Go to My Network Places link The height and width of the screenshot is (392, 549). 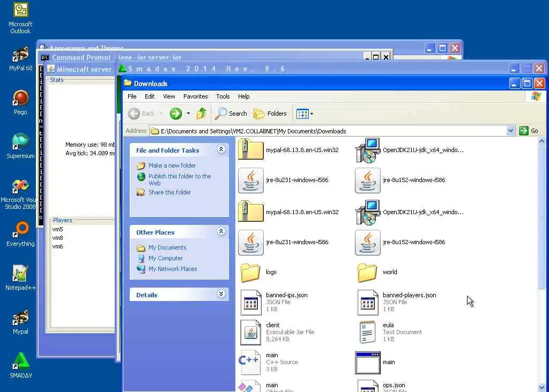[x=172, y=269]
